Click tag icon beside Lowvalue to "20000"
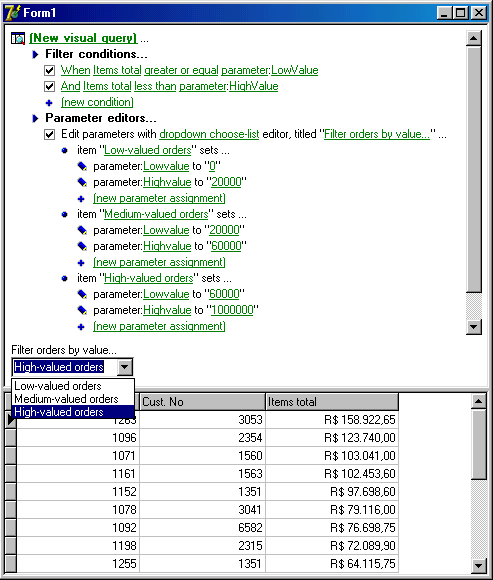493x580 pixels. [82, 230]
